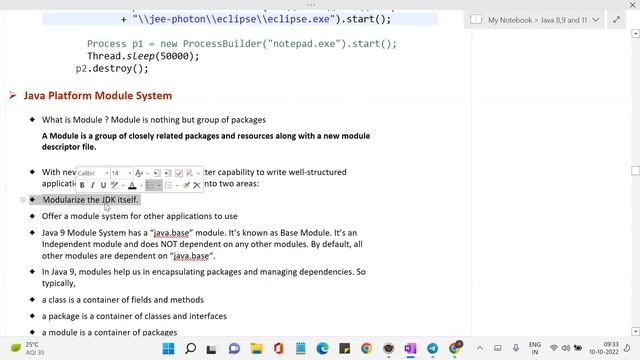Toggle italic in the mini toolbar

(x=93, y=185)
